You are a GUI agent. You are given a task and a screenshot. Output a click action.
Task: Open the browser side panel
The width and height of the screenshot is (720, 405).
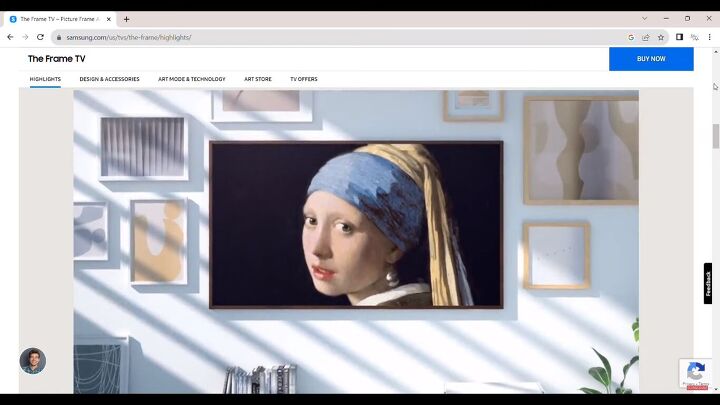(x=679, y=37)
